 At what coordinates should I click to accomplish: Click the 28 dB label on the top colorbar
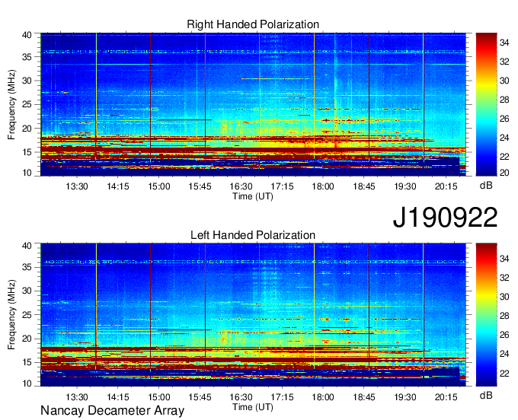click(504, 100)
